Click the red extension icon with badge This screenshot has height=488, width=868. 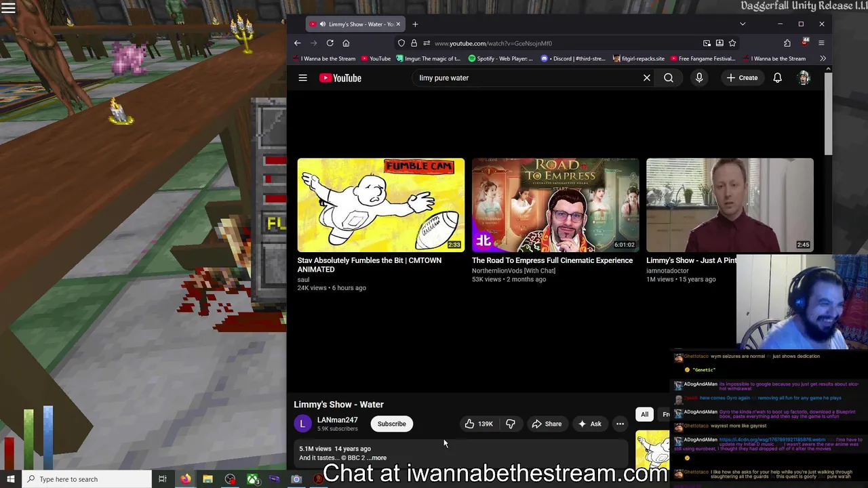[x=804, y=43]
